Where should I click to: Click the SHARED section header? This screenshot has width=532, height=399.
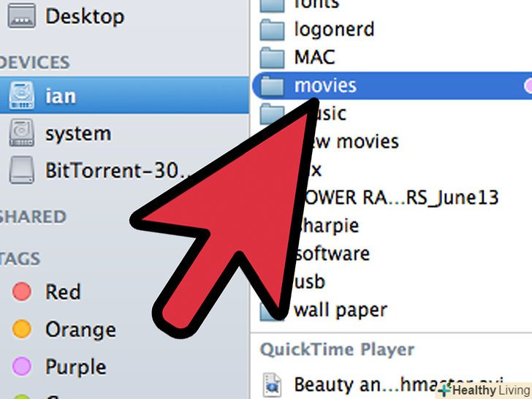(33, 217)
